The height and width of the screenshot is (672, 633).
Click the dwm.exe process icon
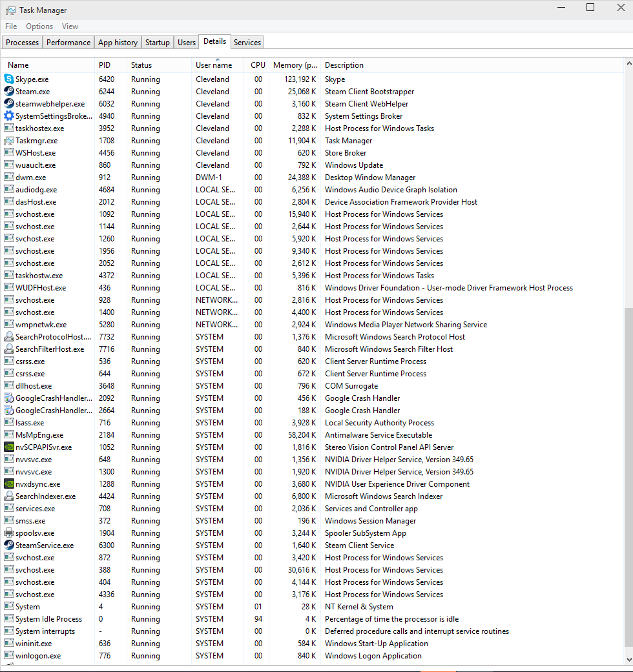click(x=8, y=177)
